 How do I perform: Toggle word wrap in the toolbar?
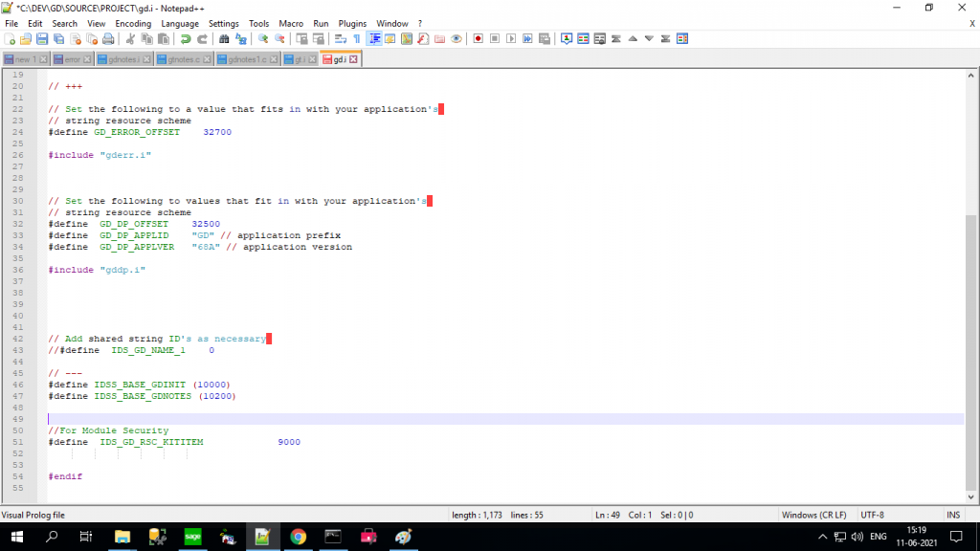click(339, 38)
